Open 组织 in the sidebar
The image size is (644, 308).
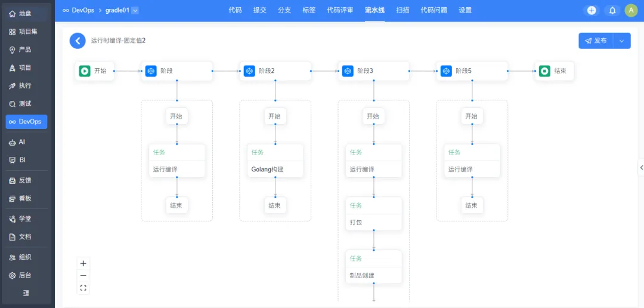pyautogui.click(x=26, y=257)
